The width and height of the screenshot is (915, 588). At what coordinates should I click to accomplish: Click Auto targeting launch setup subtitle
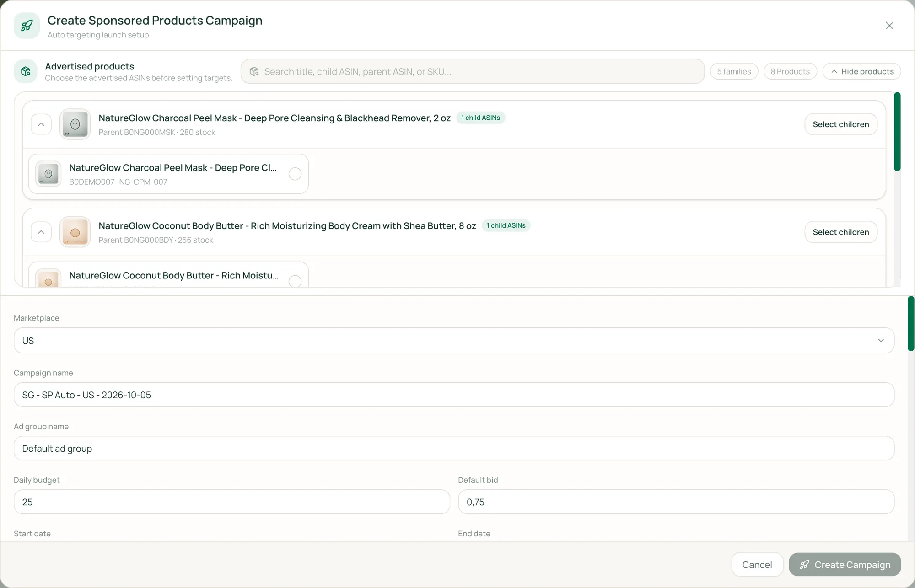[98, 35]
